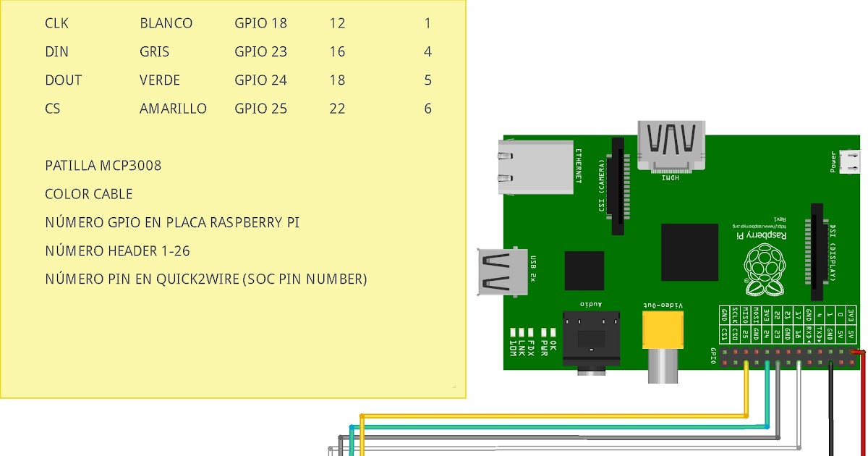Click SOC pin number 6 in CS row
868x456 pixels.
pos(428,109)
